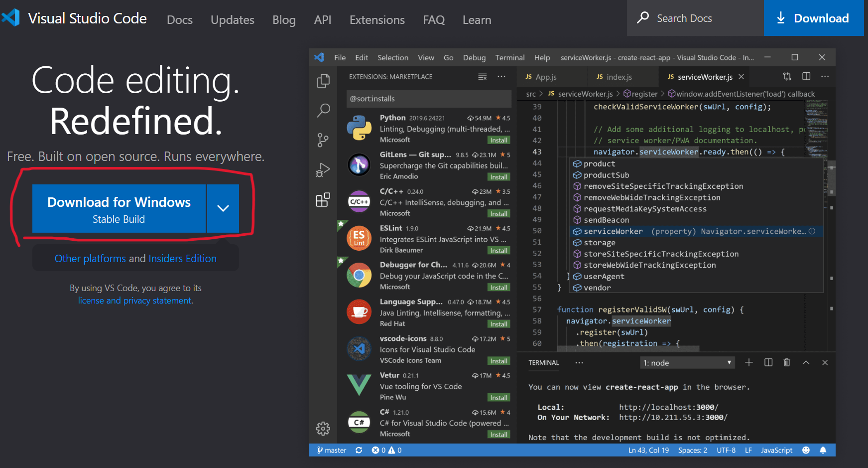Open the editor more actions ellipsis
The height and width of the screenshot is (468, 868).
825,76
